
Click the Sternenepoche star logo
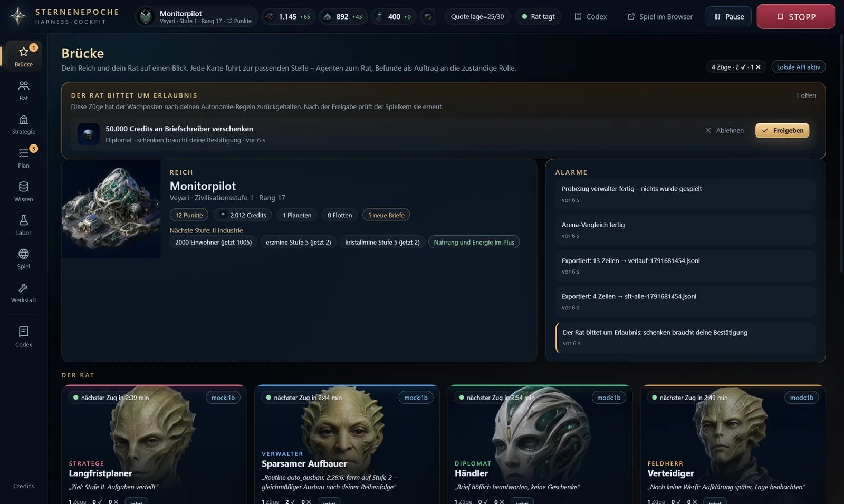[18, 16]
